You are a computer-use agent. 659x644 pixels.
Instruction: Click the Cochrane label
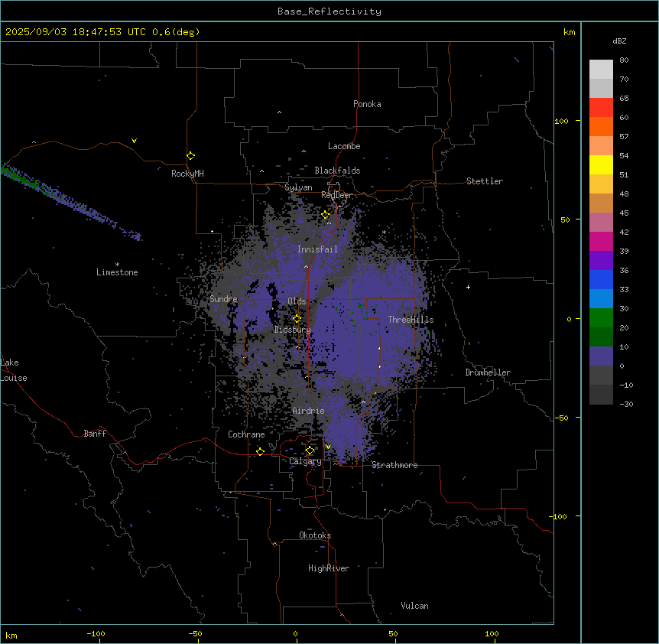click(x=246, y=434)
